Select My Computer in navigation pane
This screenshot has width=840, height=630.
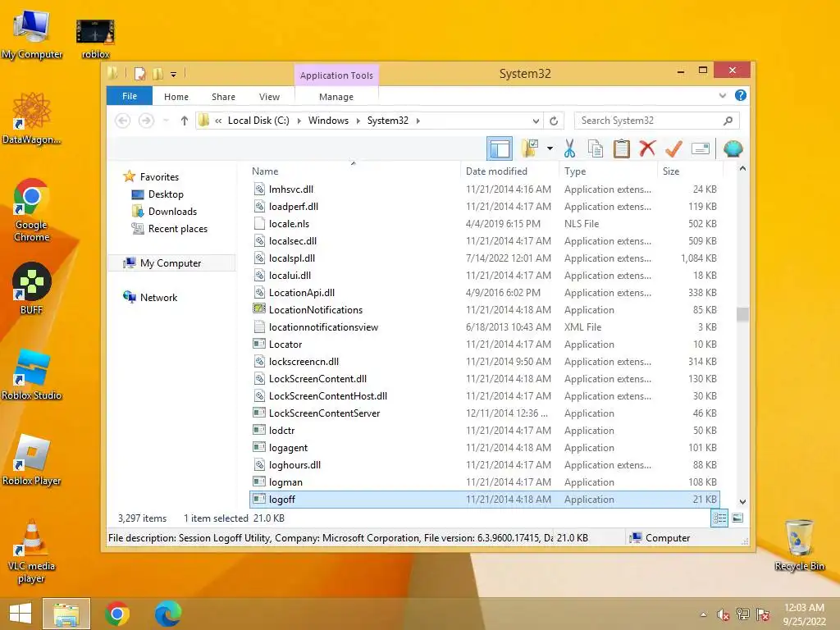coord(171,263)
